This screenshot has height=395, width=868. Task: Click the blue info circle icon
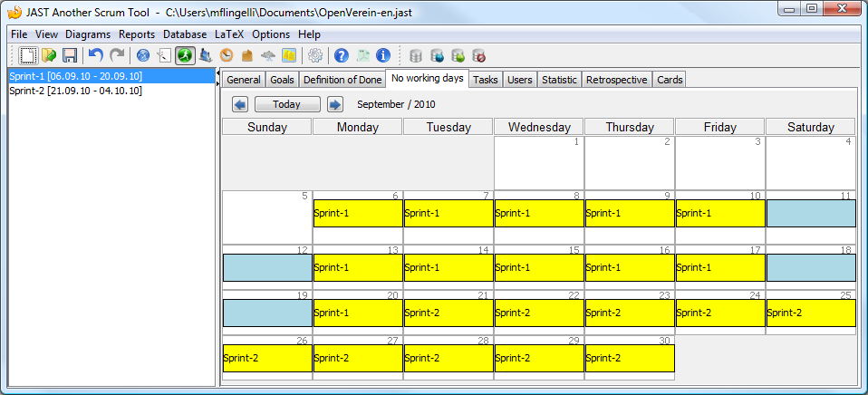tap(383, 55)
